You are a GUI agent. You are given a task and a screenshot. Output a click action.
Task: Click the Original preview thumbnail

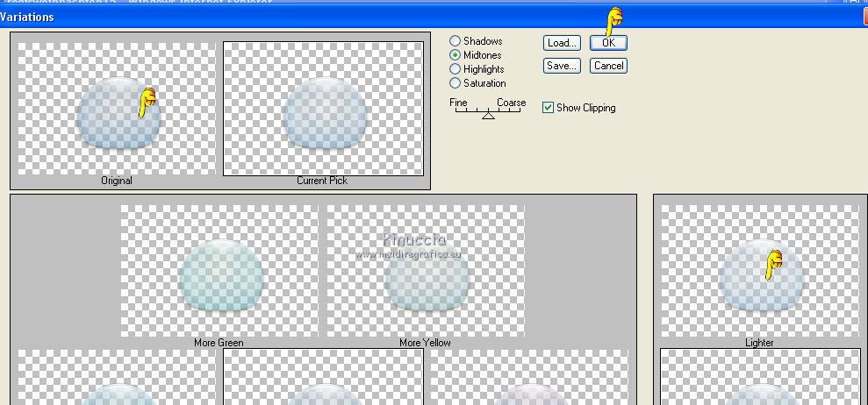[117, 109]
